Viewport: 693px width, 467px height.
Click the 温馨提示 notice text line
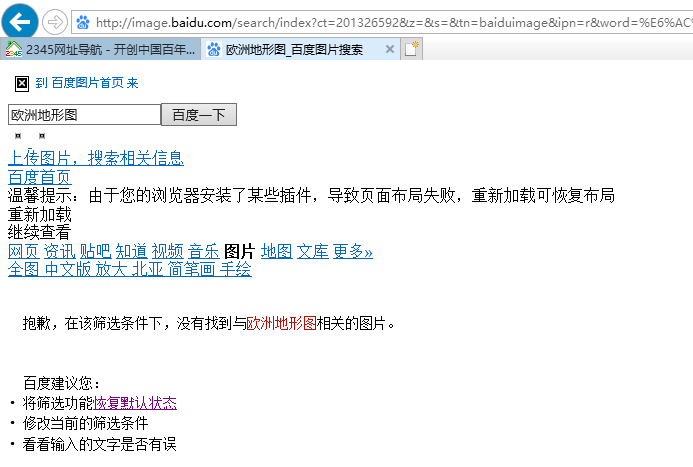[x=312, y=195]
